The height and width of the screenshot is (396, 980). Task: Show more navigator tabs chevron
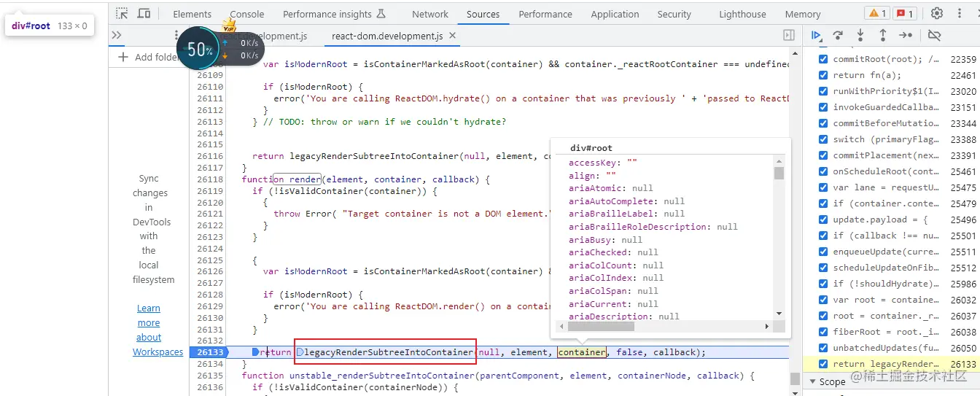point(117,35)
